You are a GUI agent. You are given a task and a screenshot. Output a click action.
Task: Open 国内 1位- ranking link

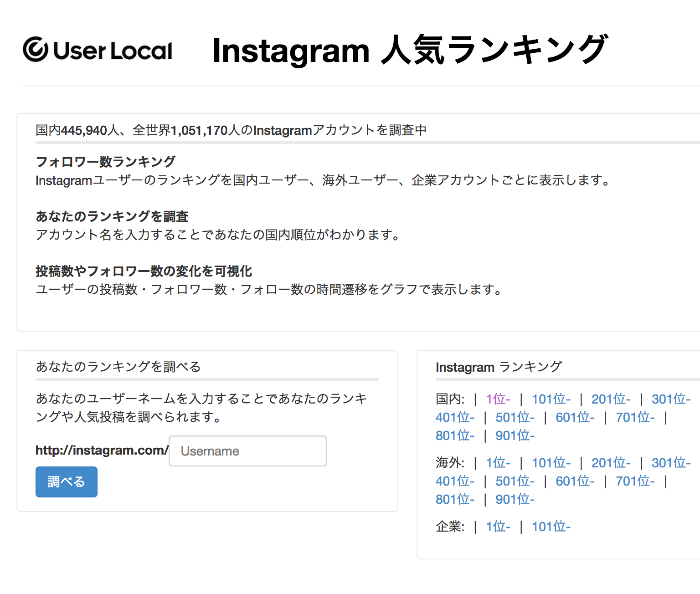(x=498, y=399)
